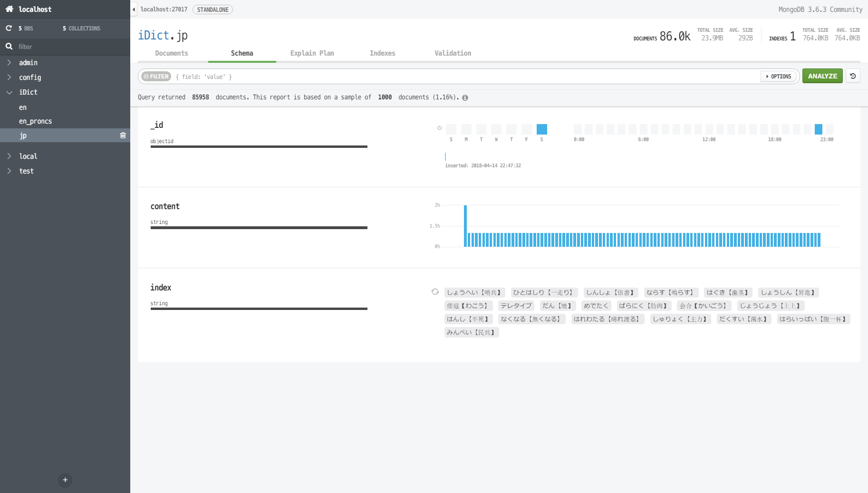Go to Validation tab
Viewport: 868px width, 493px height.
pyautogui.click(x=453, y=53)
